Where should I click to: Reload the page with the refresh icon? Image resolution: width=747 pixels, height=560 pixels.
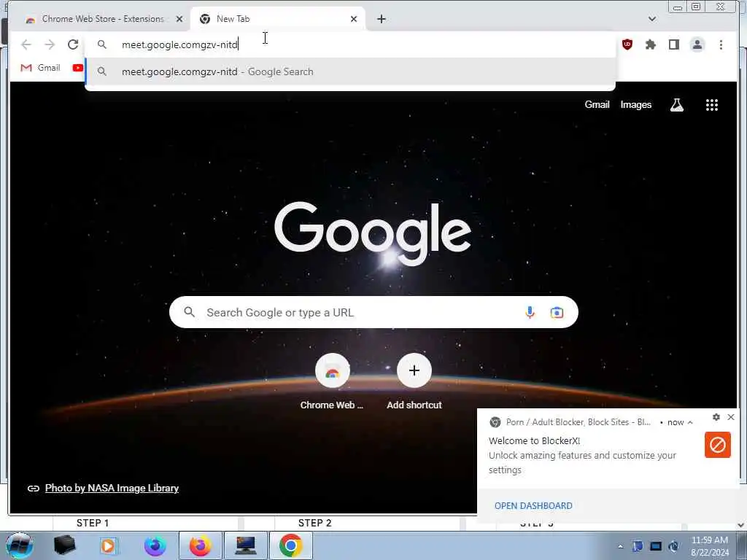[73, 44]
